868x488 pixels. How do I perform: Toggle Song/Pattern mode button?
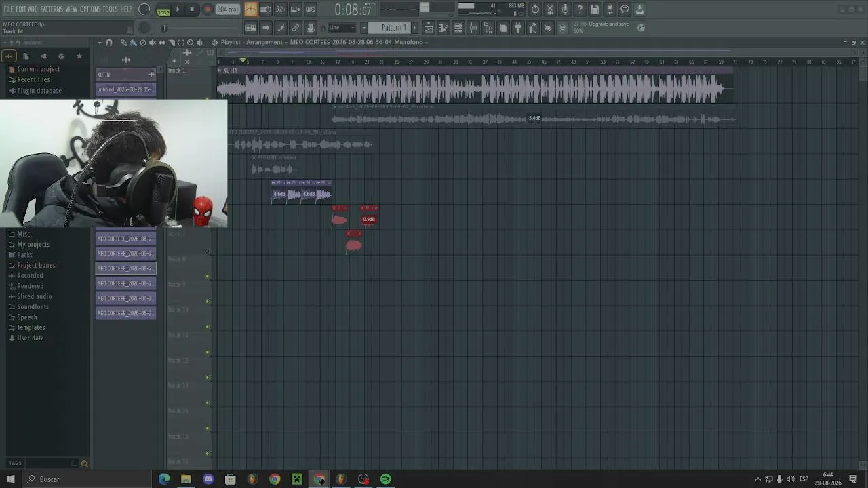(x=163, y=10)
